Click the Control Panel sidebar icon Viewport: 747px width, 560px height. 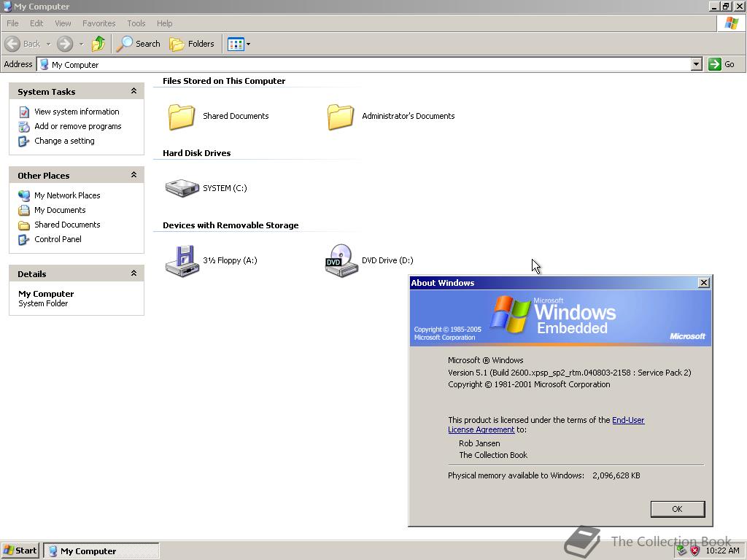coord(24,239)
